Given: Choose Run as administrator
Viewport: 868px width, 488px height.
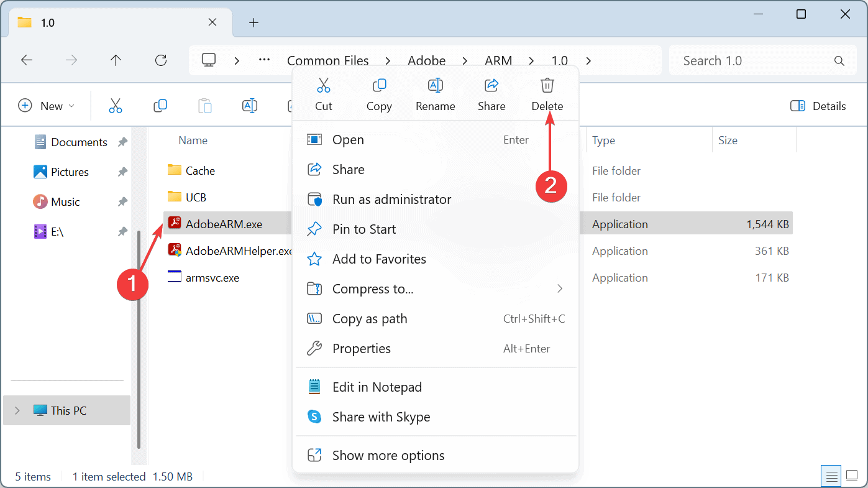Looking at the screenshot, I should [x=436, y=200].
